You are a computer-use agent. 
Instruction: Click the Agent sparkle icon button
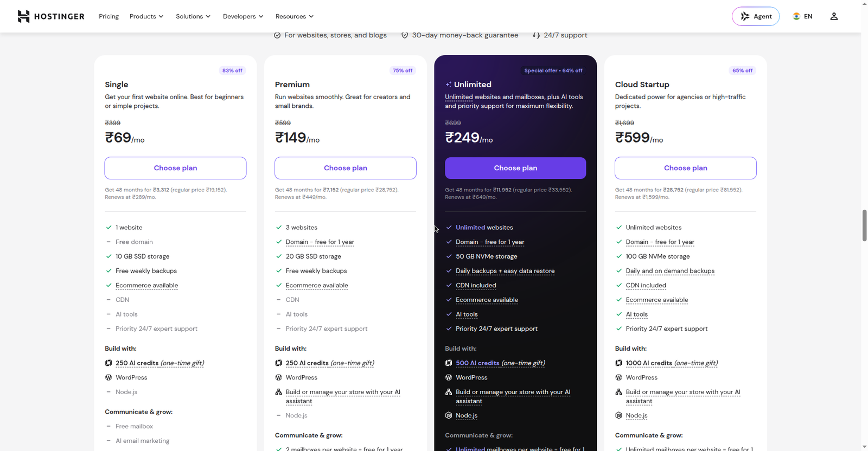756,16
